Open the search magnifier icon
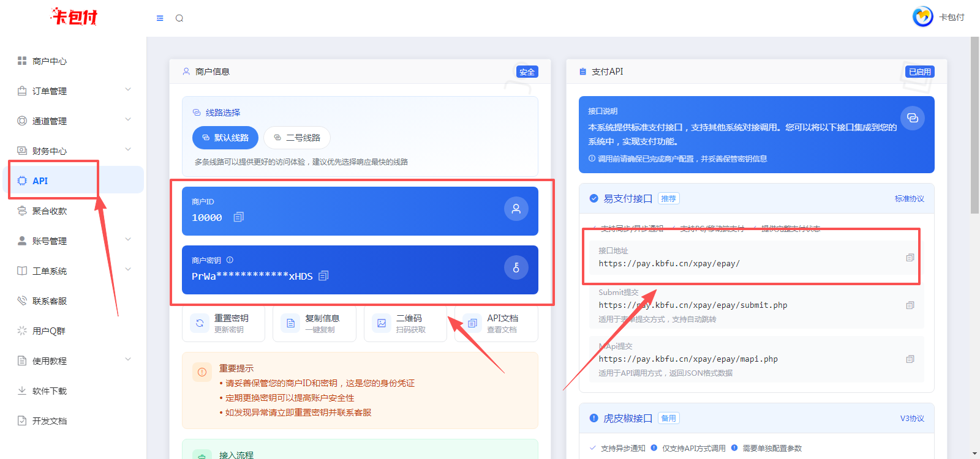Viewport: 980px width, 459px height. coord(179,18)
